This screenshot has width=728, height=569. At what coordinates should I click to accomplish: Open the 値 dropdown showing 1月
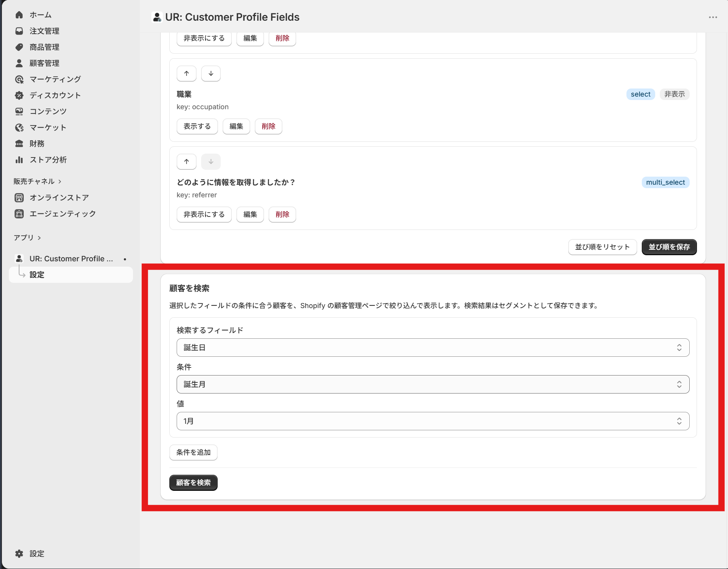click(x=433, y=421)
